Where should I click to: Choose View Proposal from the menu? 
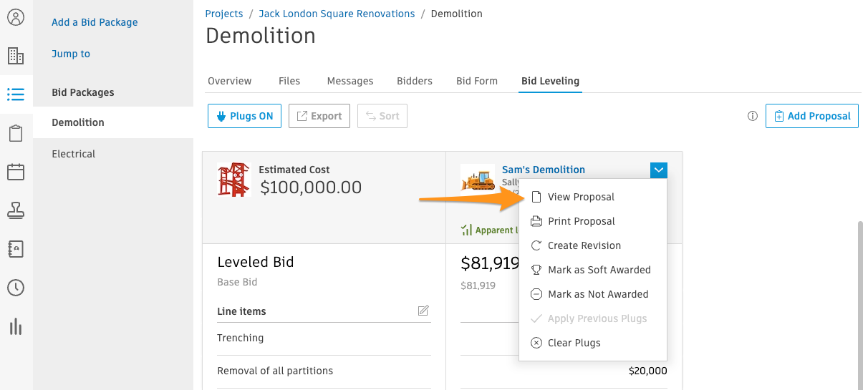(581, 197)
